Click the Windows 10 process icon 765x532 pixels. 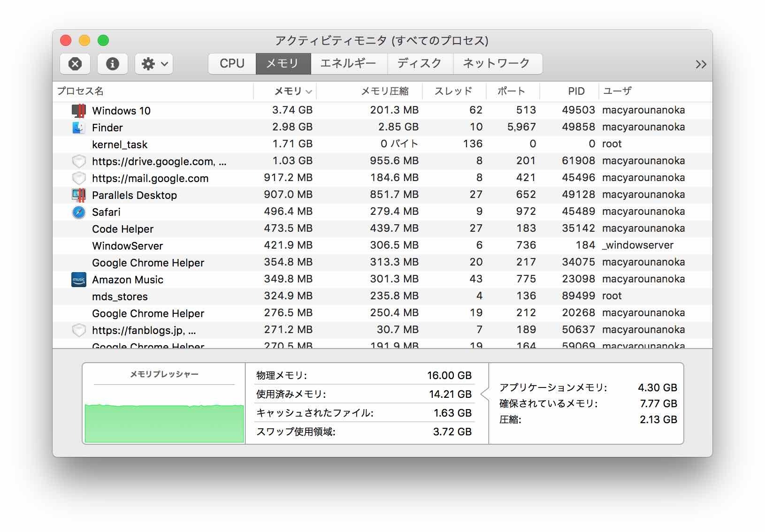79,111
